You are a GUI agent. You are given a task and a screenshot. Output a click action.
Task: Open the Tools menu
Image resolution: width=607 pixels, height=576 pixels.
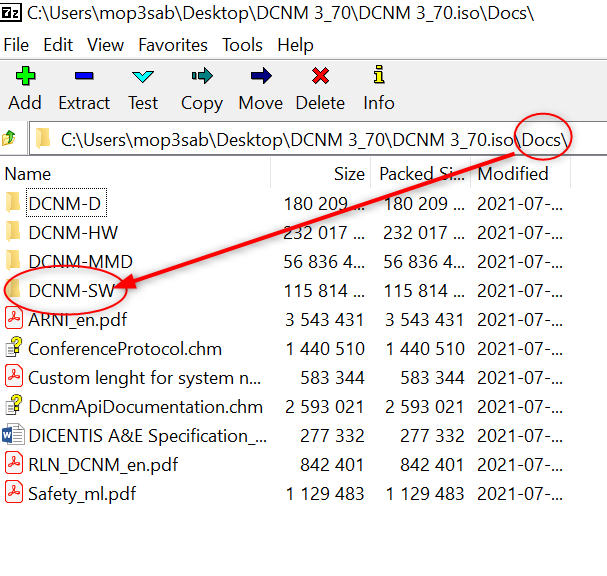(242, 45)
